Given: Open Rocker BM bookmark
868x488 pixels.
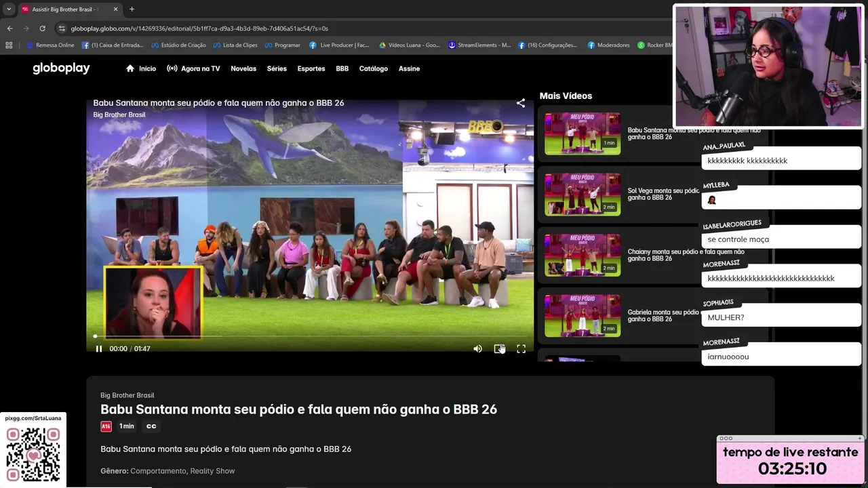Looking at the screenshot, I should (655, 45).
